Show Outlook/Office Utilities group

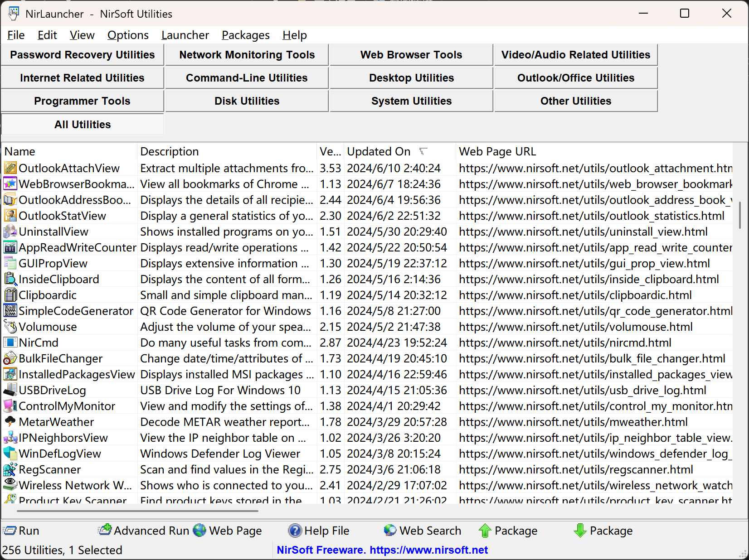[576, 78]
